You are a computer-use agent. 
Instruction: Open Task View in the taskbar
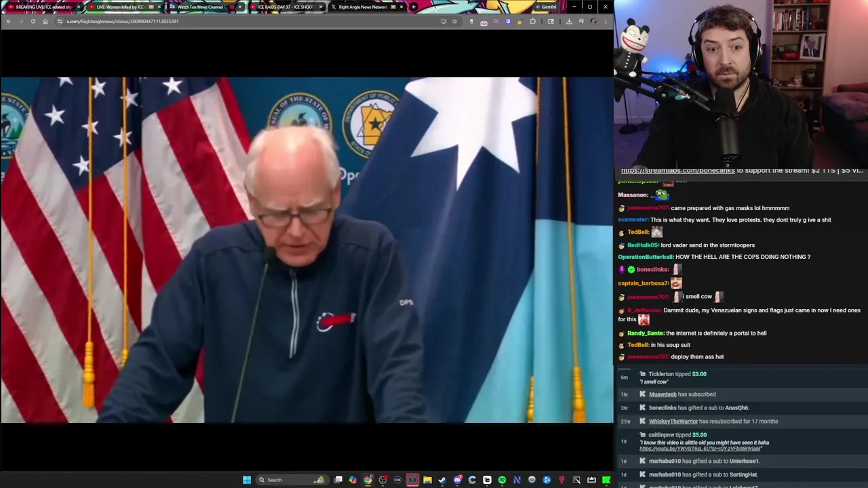point(338,480)
